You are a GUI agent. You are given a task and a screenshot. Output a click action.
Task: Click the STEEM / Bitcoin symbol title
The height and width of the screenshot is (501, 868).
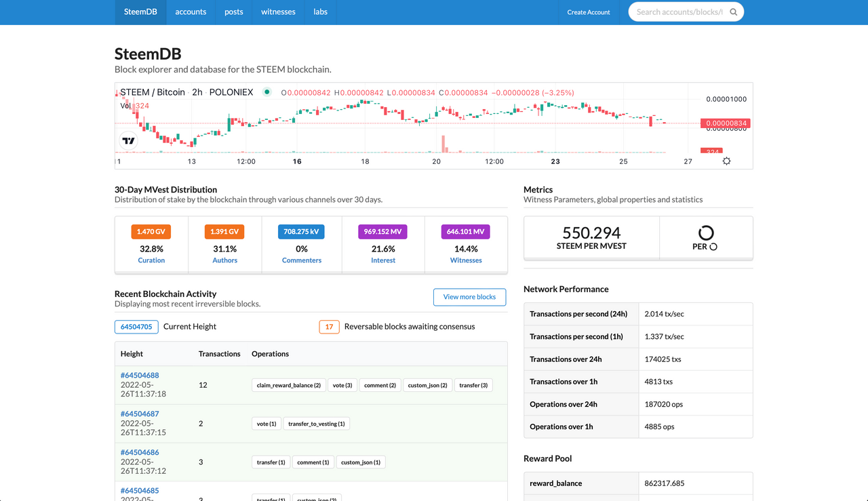tap(153, 92)
